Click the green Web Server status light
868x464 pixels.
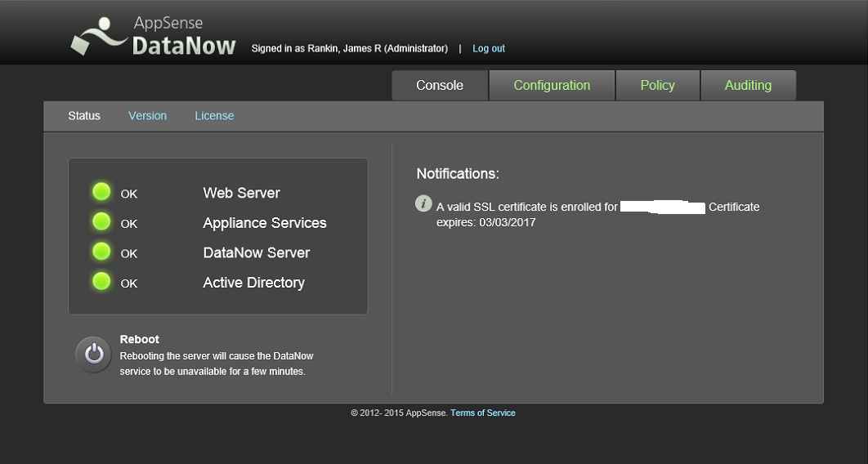pos(101,191)
